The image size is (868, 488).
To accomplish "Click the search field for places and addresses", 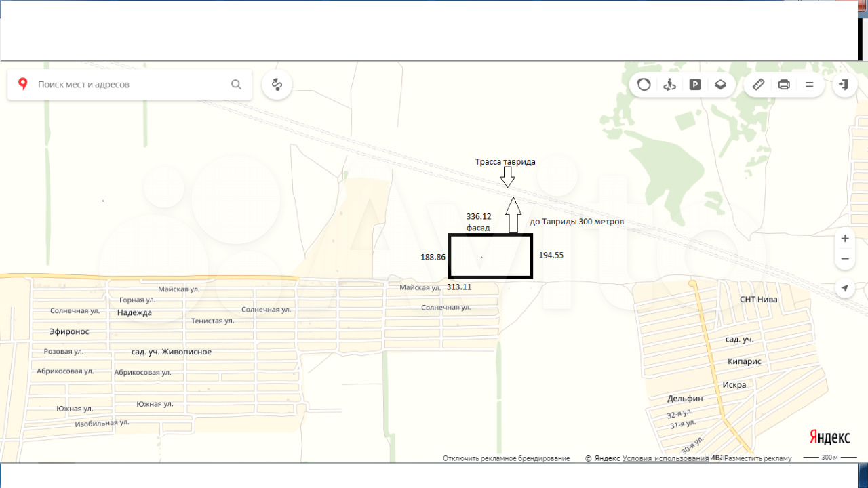I will point(129,85).
